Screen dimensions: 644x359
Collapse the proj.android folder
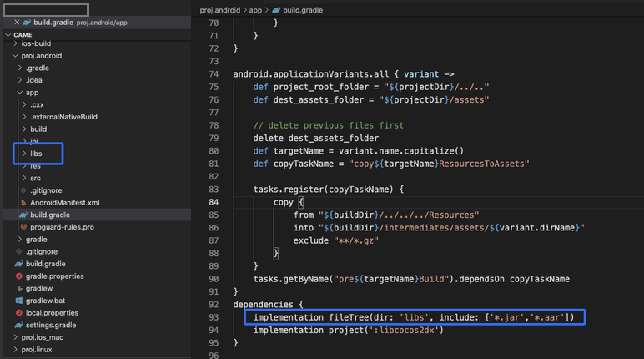click(x=15, y=56)
